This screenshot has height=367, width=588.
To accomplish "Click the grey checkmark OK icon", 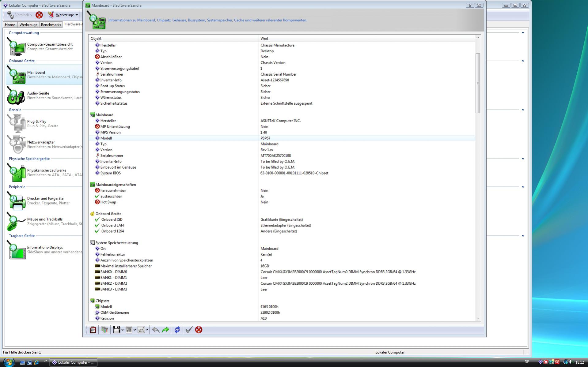I will (189, 330).
